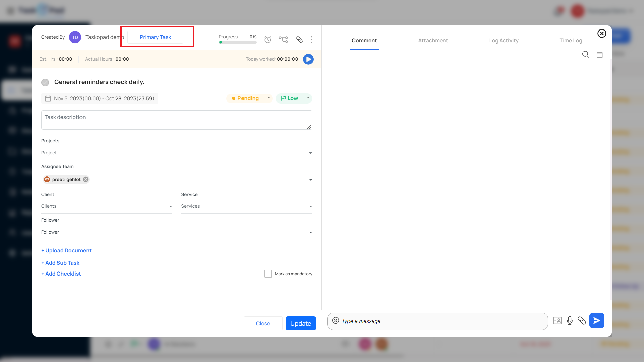Remove preeti gehlot from assignees

coord(86,179)
